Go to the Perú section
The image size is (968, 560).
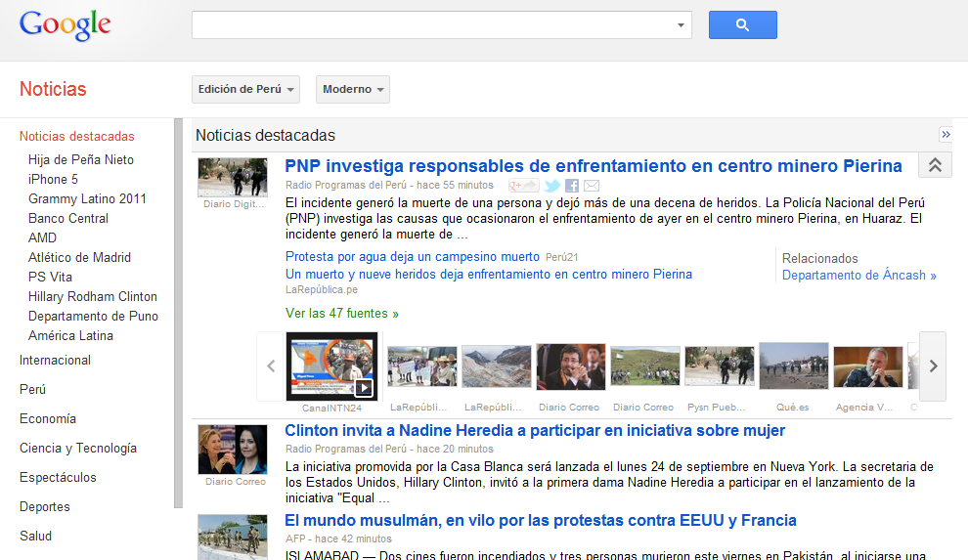[x=32, y=389]
